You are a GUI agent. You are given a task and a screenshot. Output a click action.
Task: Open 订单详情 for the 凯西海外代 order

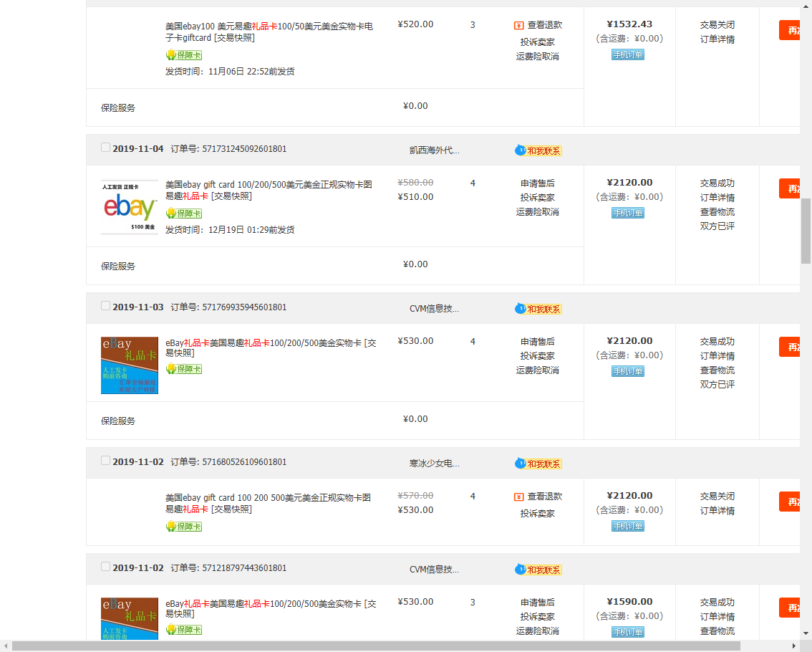(x=717, y=198)
